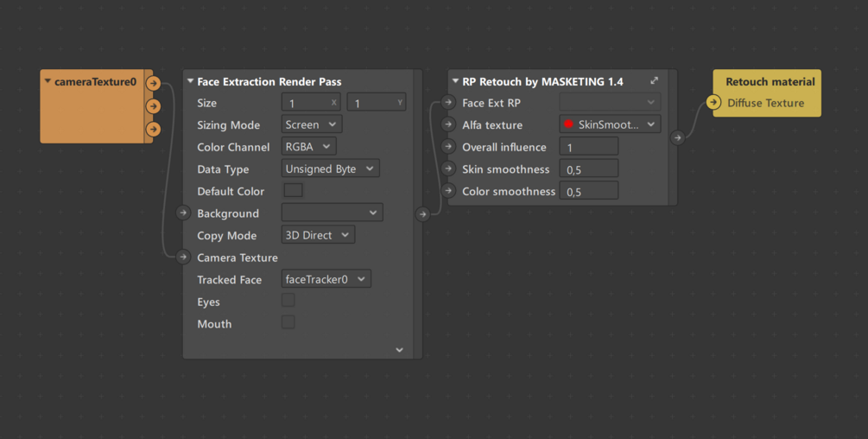Click the Face Ext RP input port

pos(447,103)
